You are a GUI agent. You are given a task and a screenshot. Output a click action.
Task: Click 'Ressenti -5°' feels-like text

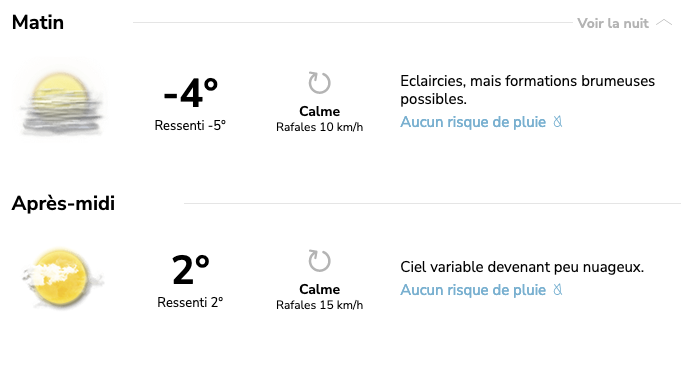(x=190, y=125)
